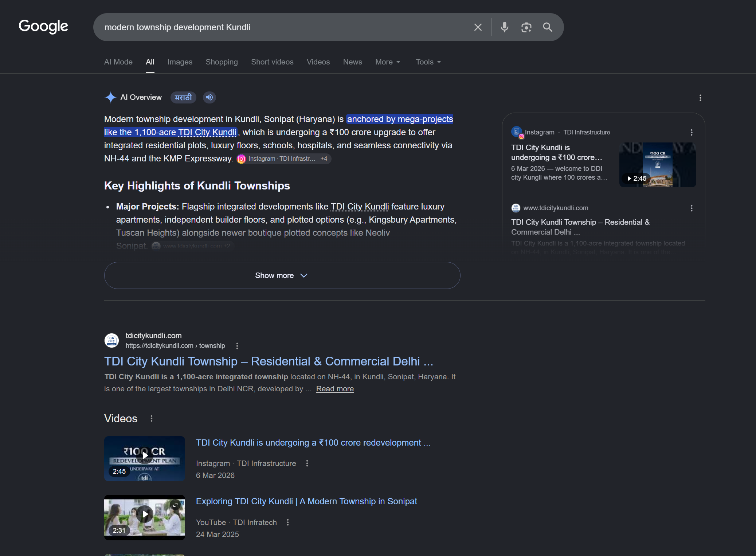
Task: Play Exploring TDI City Kundli video thumbnail
Action: [145, 517]
